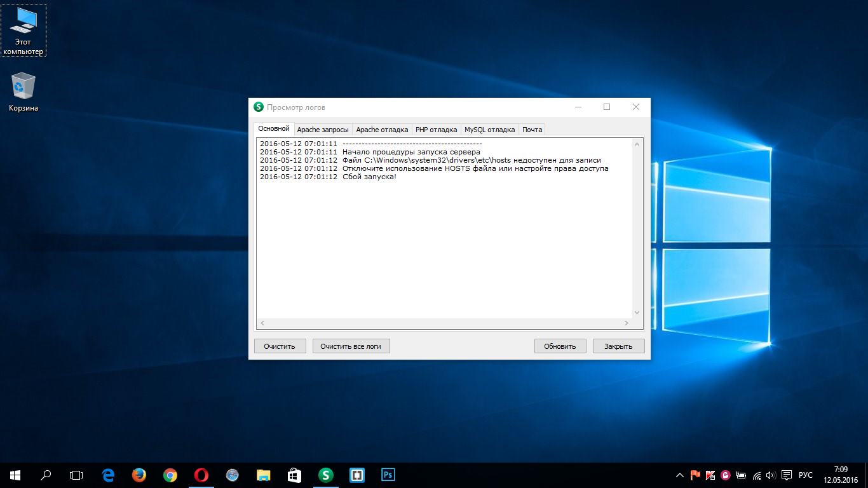Open the Photoshop icon in the taskbar
The height and width of the screenshot is (488, 868).
point(388,475)
